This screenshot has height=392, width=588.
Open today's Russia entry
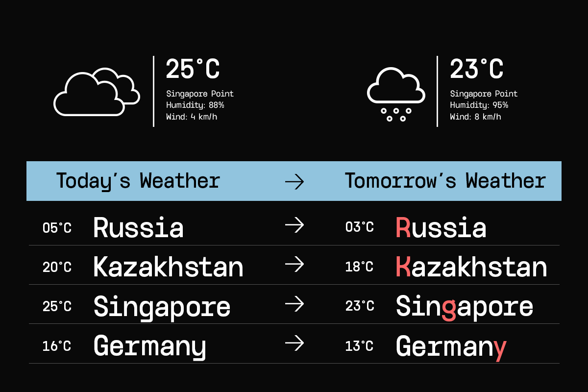point(139,228)
